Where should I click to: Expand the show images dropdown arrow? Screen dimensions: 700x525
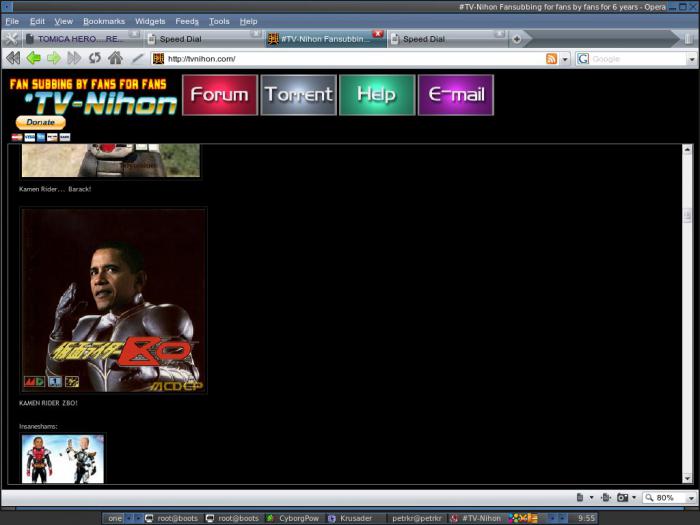[x=634, y=497]
